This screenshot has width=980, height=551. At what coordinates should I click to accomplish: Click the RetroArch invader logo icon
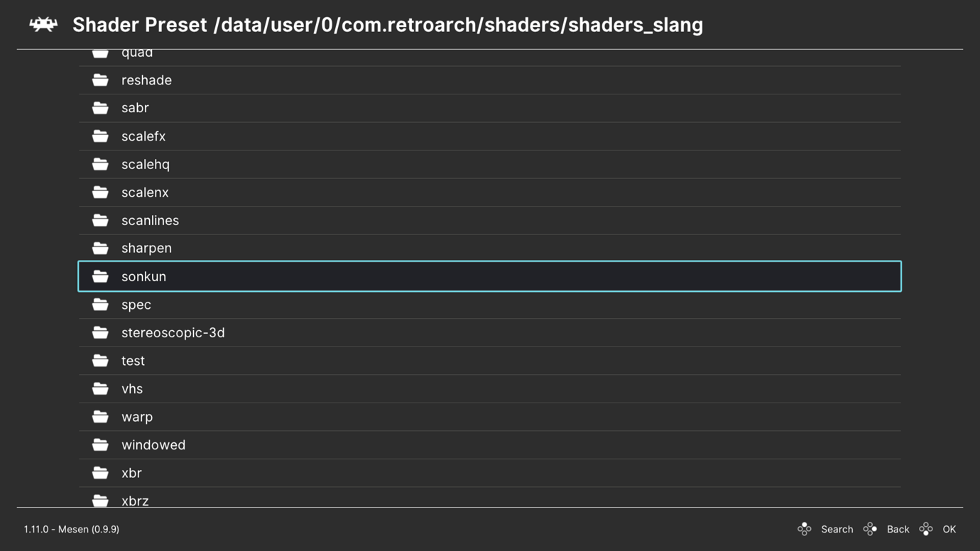click(43, 25)
